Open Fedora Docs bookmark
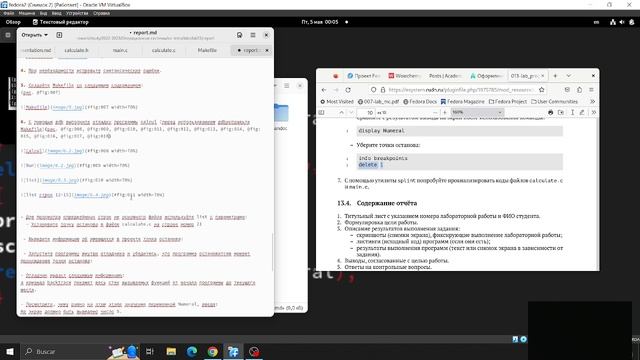The height and width of the screenshot is (360, 640). pos(420,102)
